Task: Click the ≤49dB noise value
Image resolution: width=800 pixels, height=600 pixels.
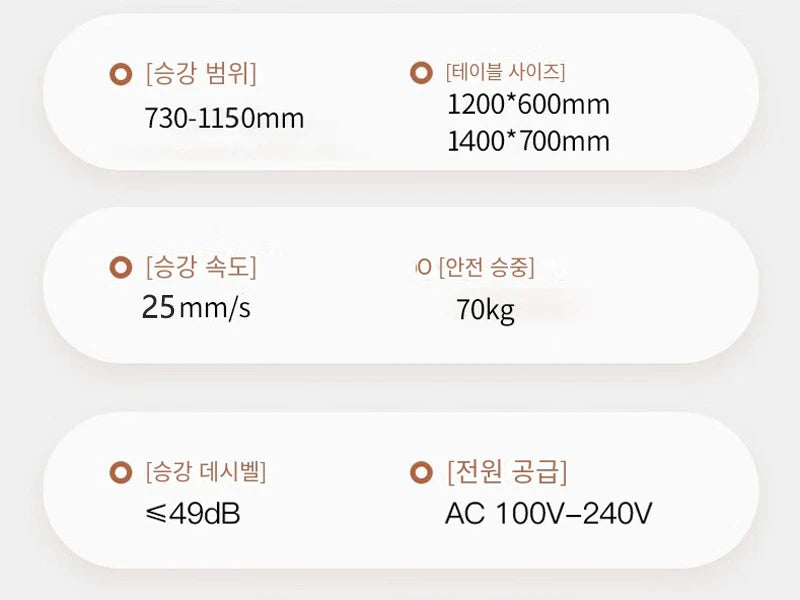Action: (193, 514)
